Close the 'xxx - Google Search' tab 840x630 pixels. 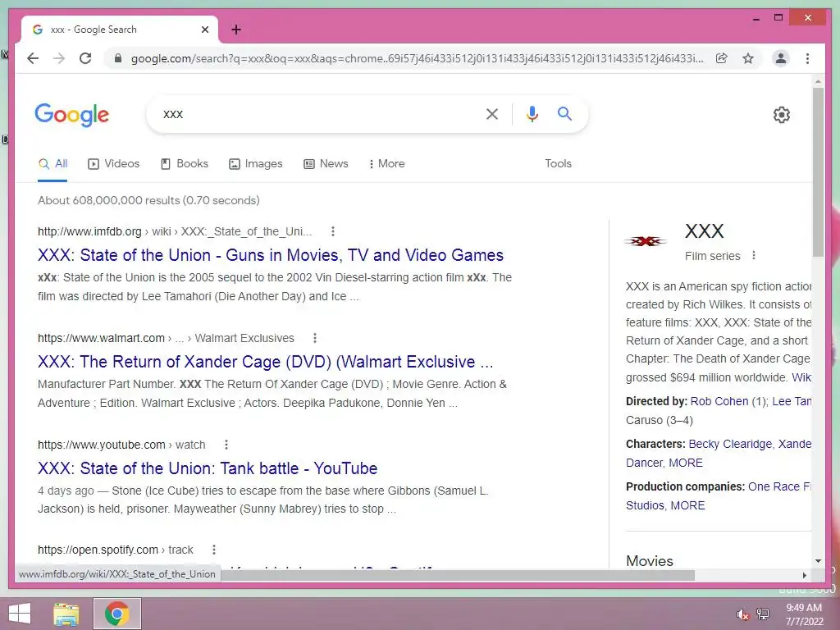[204, 30]
